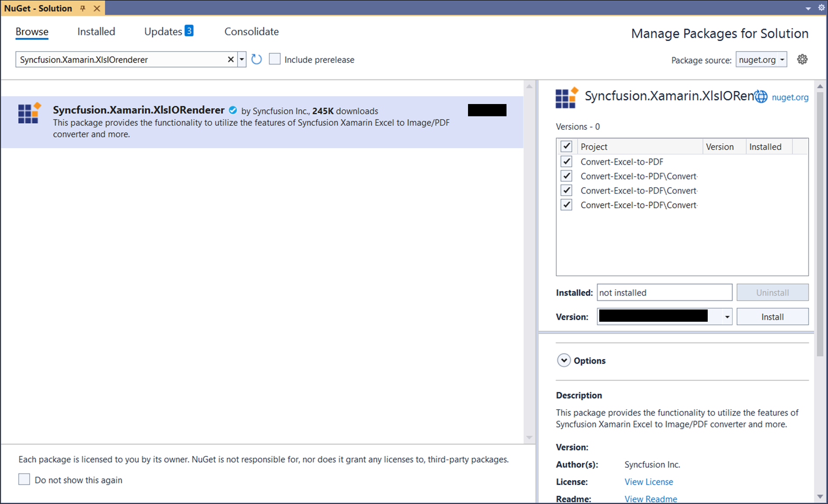Click the window options gear in title bar
The height and width of the screenshot is (504, 828).
[x=821, y=8]
